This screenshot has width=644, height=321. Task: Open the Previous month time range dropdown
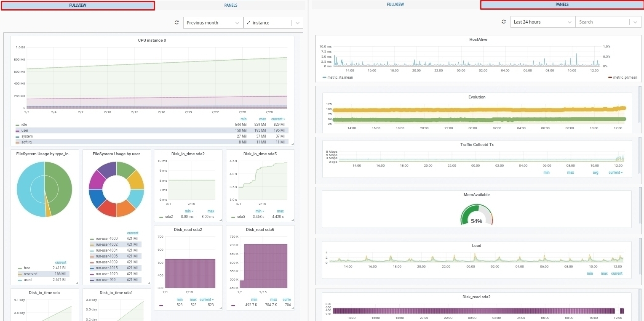[213, 23]
